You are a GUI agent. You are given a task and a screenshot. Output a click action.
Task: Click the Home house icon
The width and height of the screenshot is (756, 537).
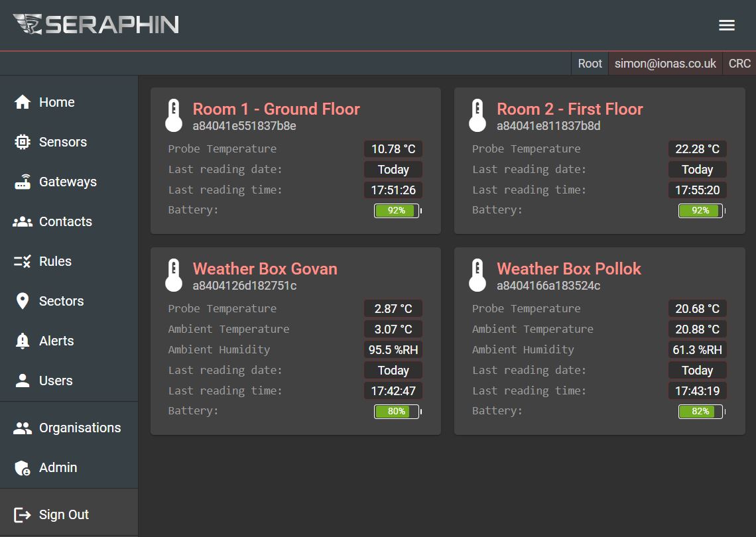tap(22, 102)
